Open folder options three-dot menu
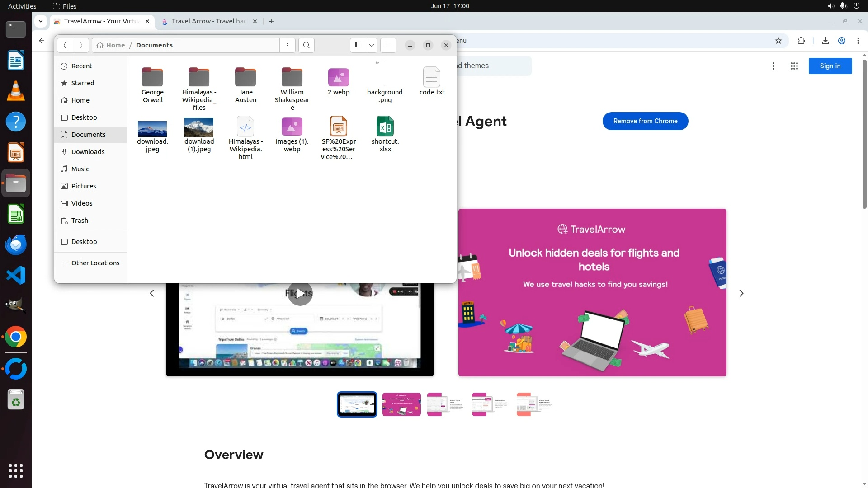The width and height of the screenshot is (868, 488). [x=288, y=45]
